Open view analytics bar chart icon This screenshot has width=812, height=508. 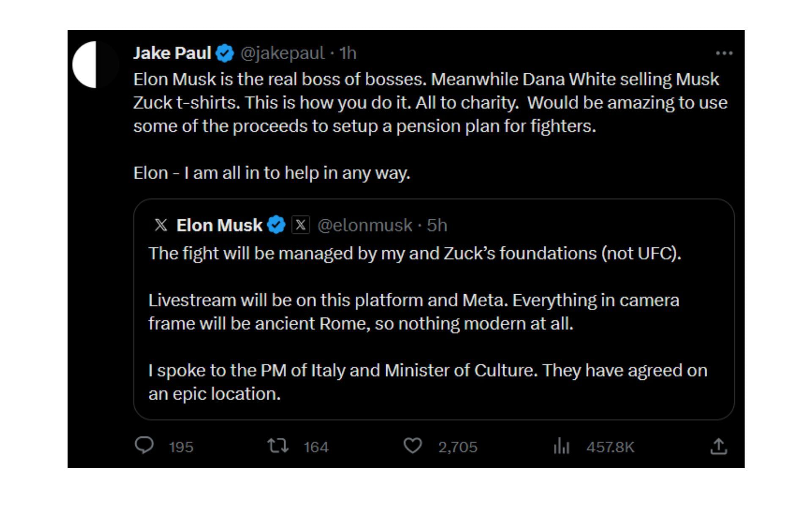tap(562, 446)
